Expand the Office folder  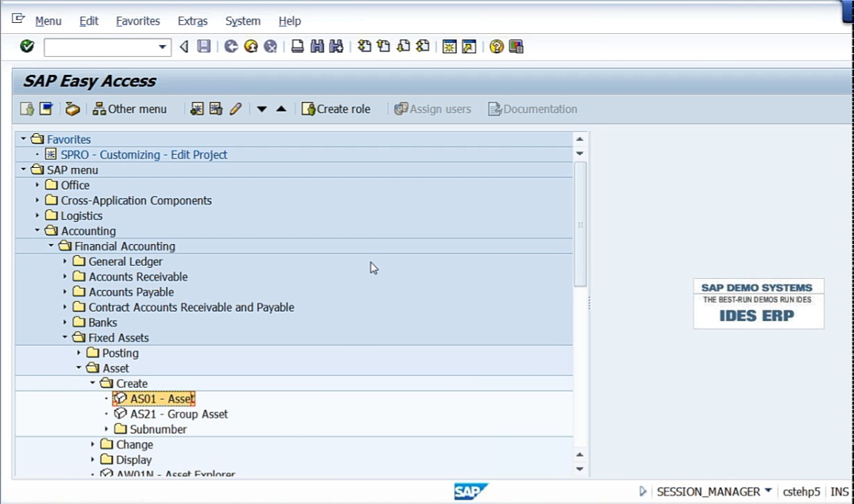point(37,185)
